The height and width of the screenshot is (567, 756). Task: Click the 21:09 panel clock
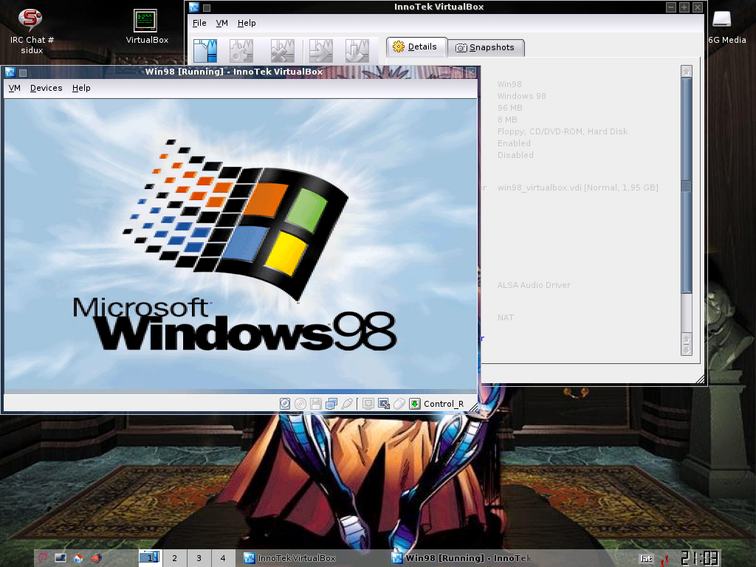pyautogui.click(x=700, y=558)
